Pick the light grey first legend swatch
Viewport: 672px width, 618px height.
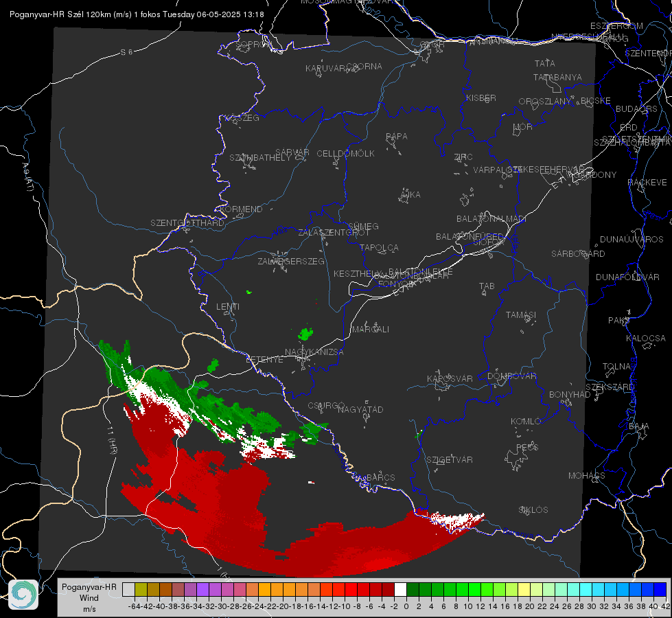(x=128, y=590)
